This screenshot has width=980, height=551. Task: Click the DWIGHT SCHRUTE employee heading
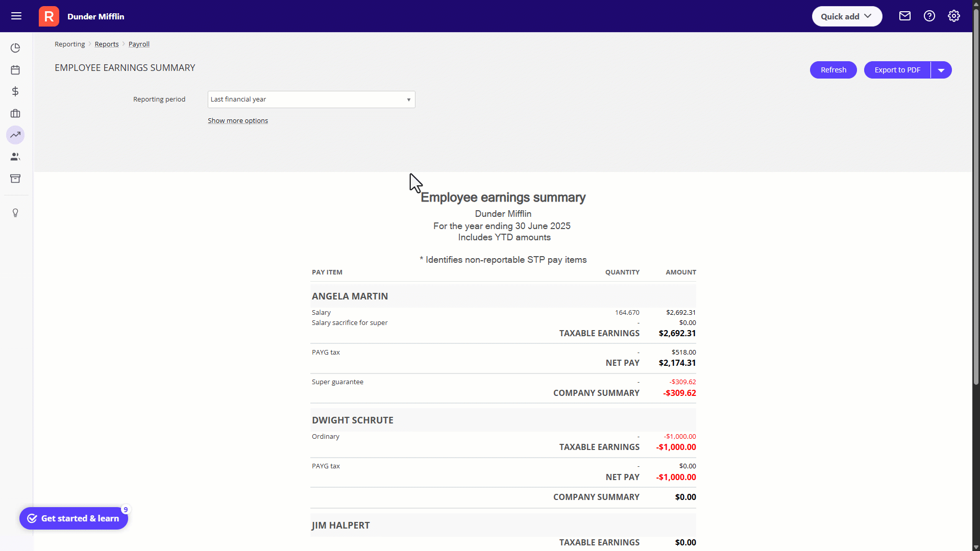353,420
